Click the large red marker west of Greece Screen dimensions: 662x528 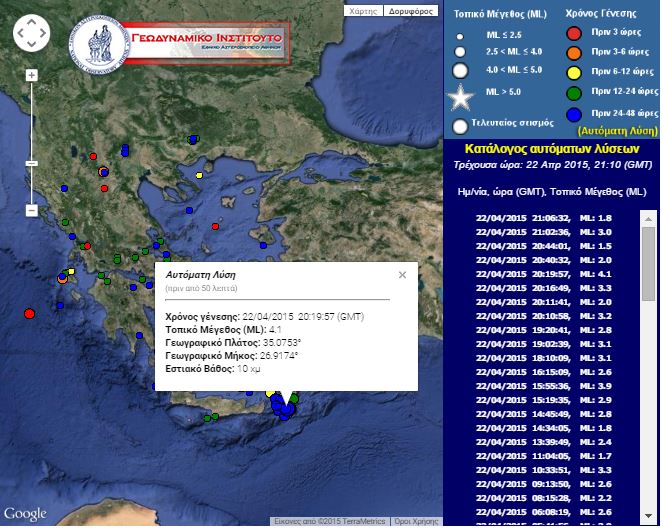pyautogui.click(x=29, y=314)
